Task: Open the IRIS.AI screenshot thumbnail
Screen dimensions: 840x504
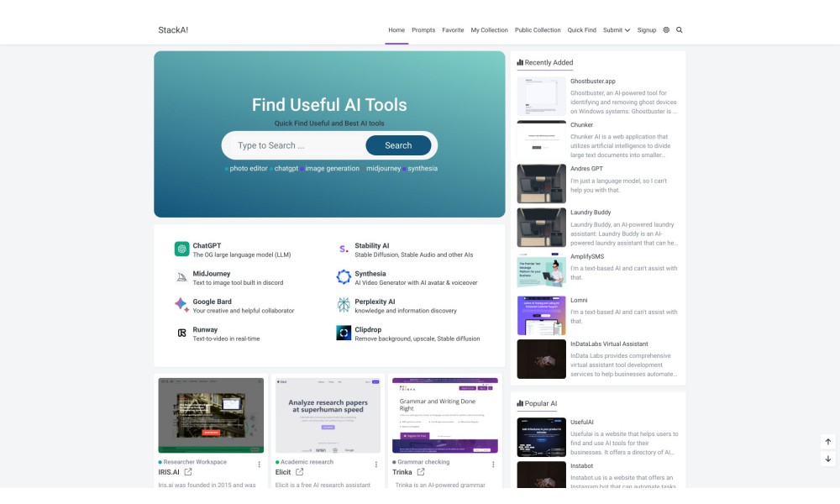Action: (211, 415)
